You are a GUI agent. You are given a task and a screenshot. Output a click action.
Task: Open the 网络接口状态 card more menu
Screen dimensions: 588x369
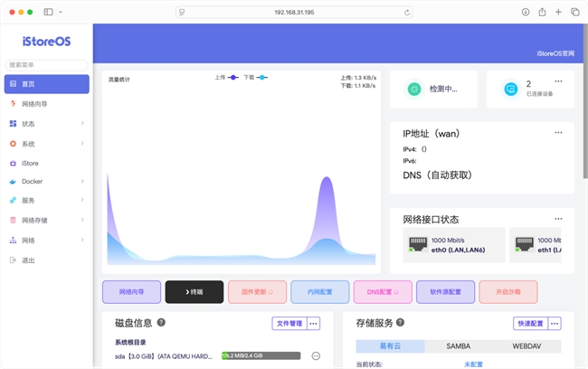tap(558, 219)
